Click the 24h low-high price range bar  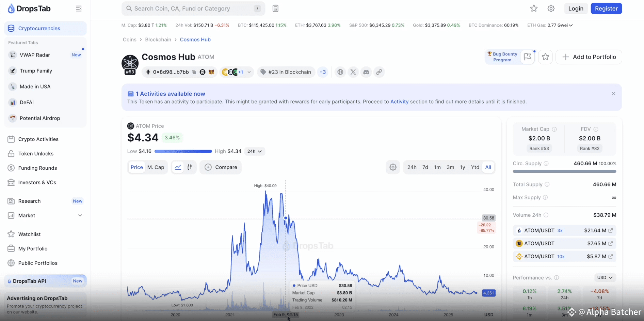point(183,151)
